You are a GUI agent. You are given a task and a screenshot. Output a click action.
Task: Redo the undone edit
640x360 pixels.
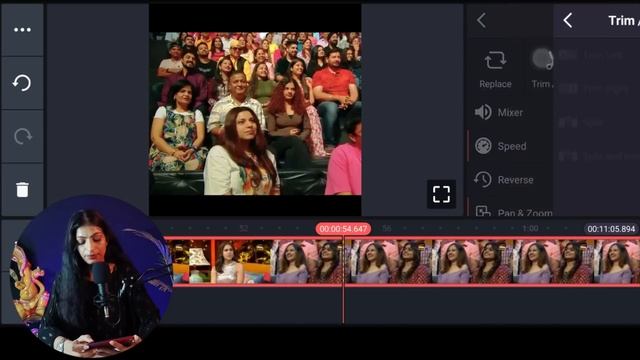[x=22, y=136]
